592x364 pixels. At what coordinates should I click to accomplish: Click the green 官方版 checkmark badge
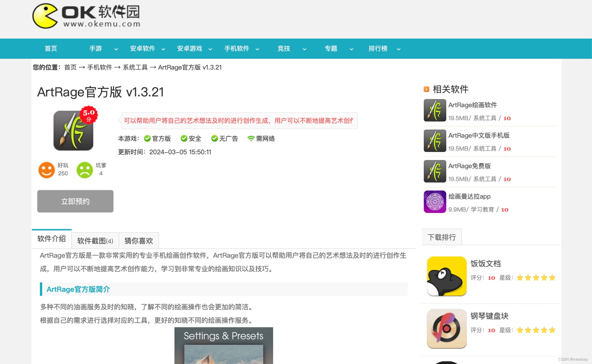click(147, 138)
